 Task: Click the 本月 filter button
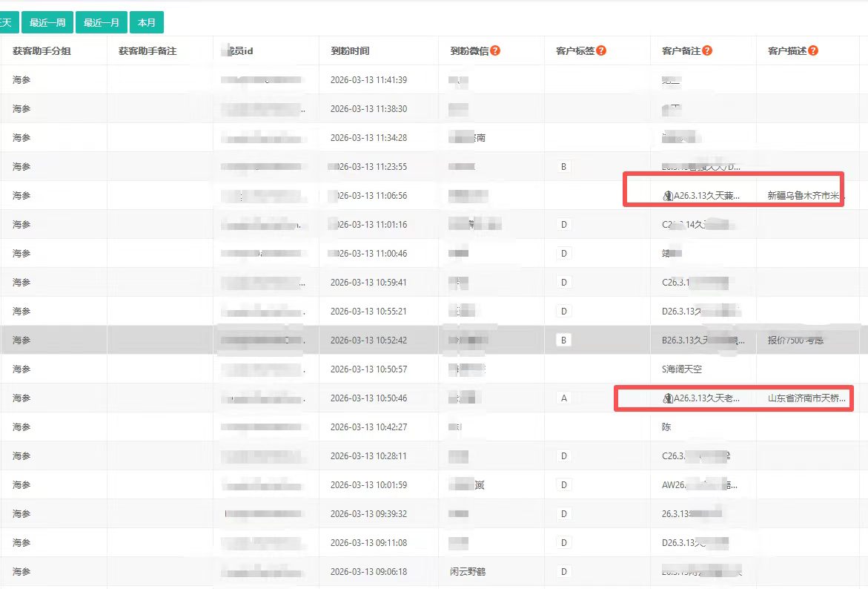[x=146, y=23]
